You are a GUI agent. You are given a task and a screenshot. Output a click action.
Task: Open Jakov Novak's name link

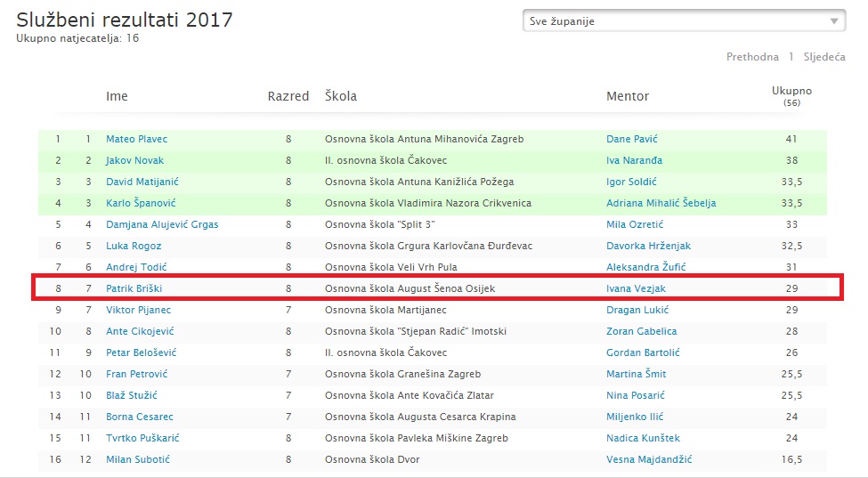click(x=135, y=160)
